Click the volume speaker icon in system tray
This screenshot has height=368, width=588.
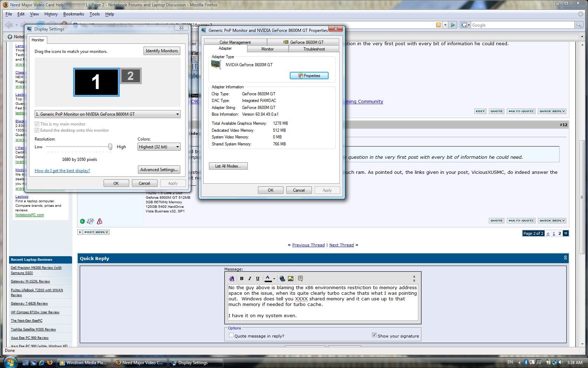click(x=561, y=362)
